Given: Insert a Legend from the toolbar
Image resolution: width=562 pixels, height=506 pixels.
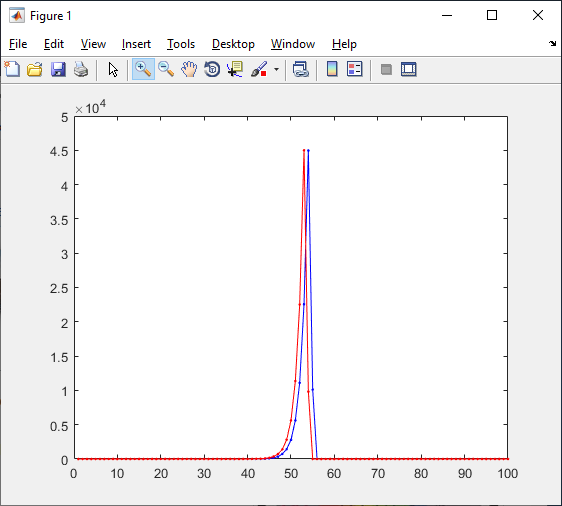Looking at the screenshot, I should point(355,69).
